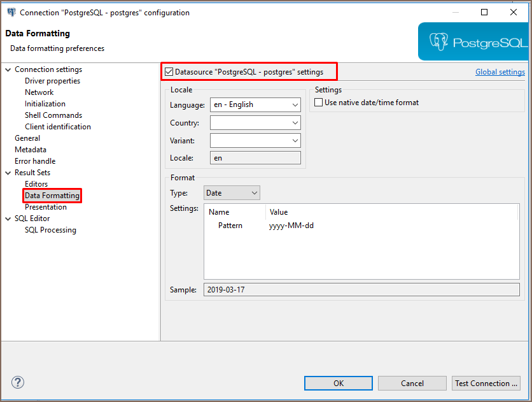Click the help question mark icon
The width and height of the screenshot is (532, 402).
[x=18, y=382]
